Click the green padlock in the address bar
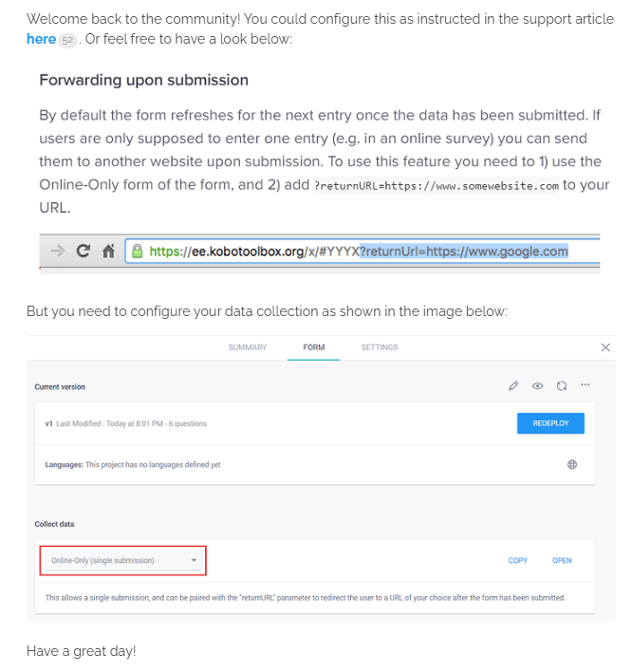This screenshot has width=632, height=672. 138,252
